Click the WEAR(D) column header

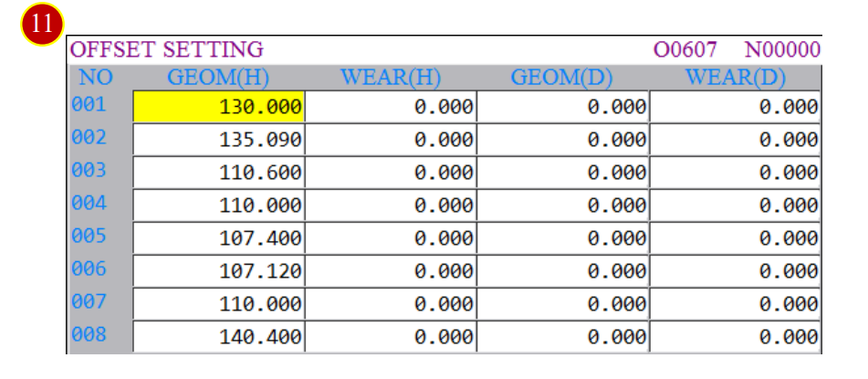[735, 79]
